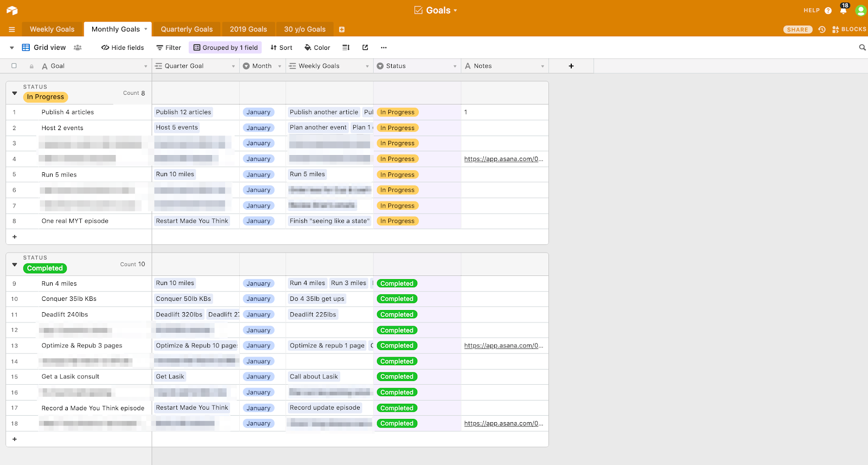This screenshot has height=465, width=868.
Task: Click Restart Made You Think in row 8
Action: click(192, 221)
